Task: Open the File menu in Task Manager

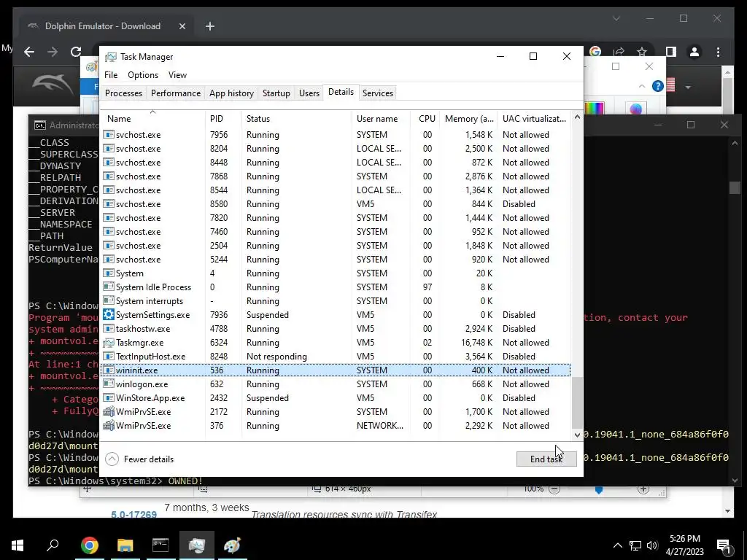Action: click(x=111, y=75)
